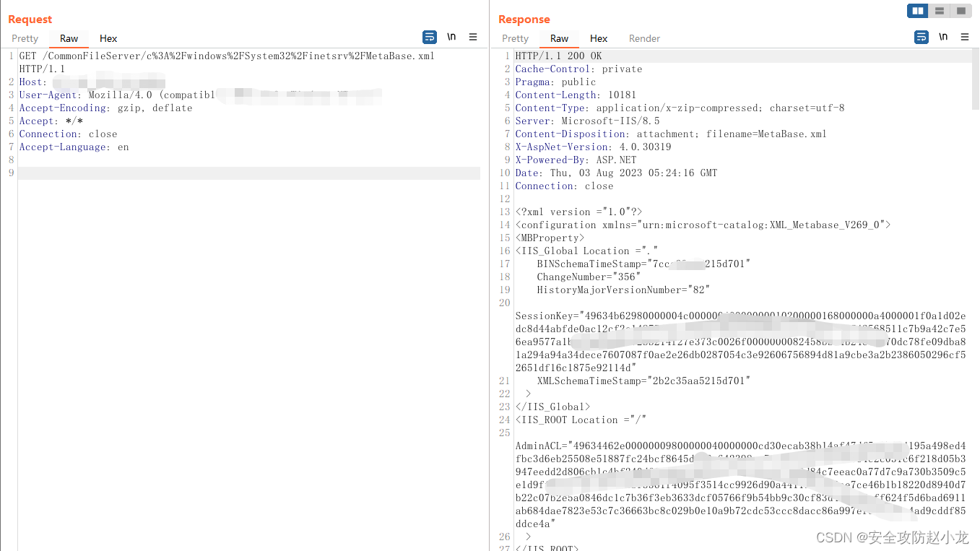
Task: Open the Response panel hamburger options menu
Action: 965,37
